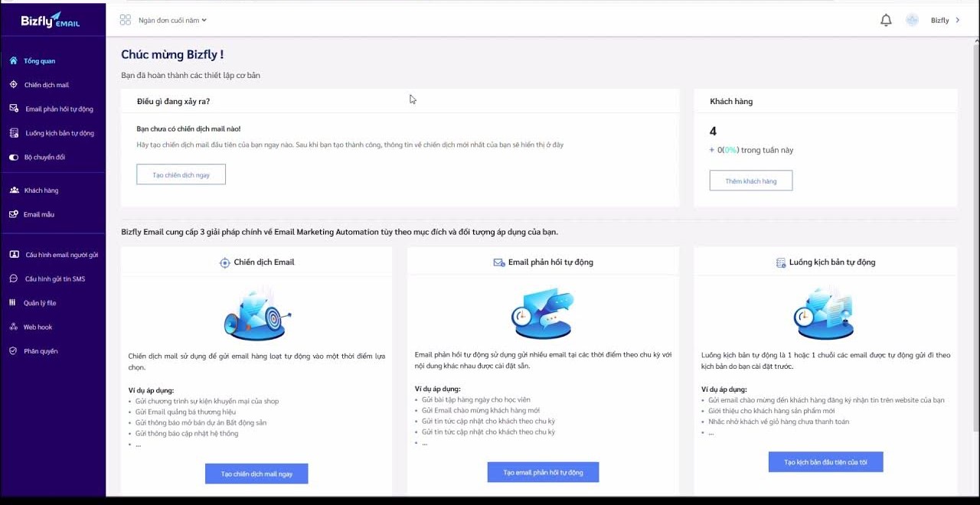Screen dimensions: 980x505
Task: Open the user avatar menu
Action: pos(912,19)
